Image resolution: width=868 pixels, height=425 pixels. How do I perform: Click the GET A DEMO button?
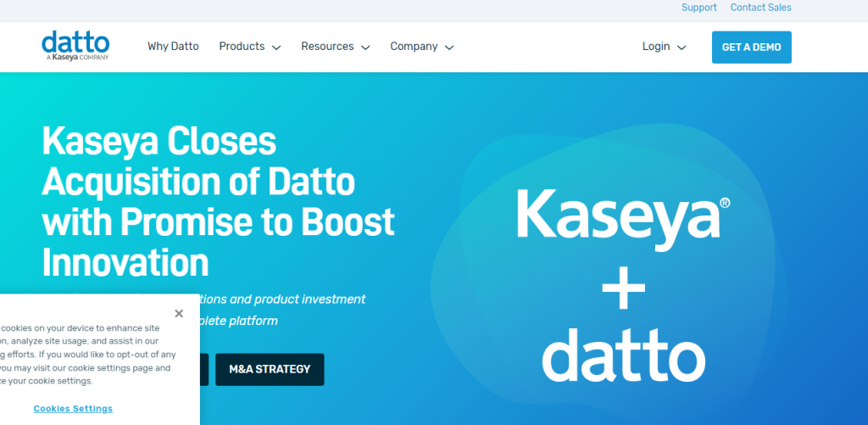pyautogui.click(x=751, y=48)
